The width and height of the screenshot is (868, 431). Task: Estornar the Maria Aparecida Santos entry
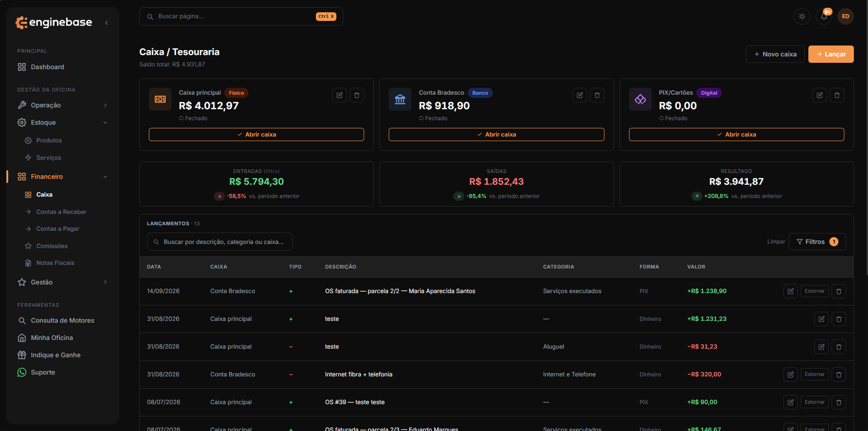[x=815, y=291]
